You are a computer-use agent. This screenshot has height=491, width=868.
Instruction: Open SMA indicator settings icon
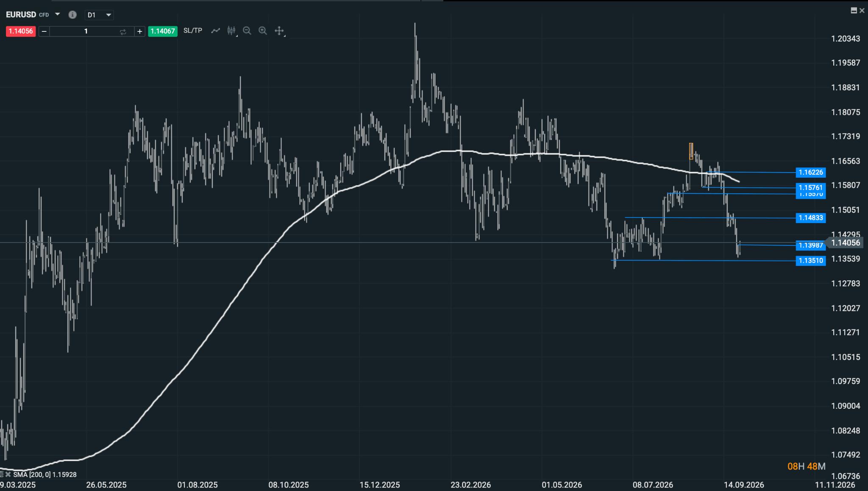click(2, 474)
